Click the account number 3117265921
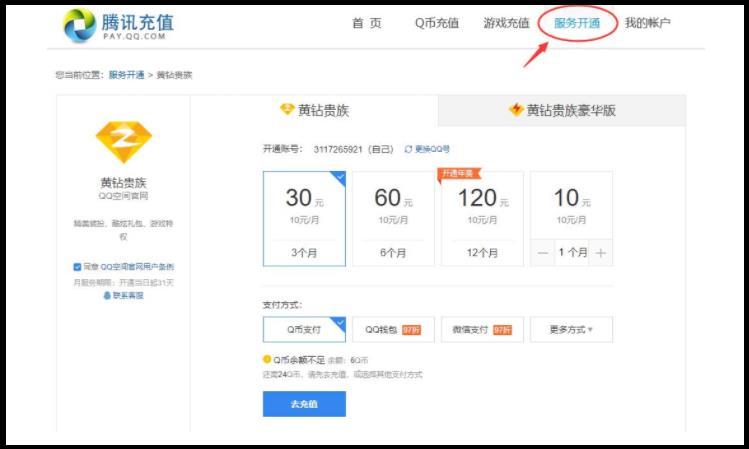The height and width of the screenshot is (449, 749). pyautogui.click(x=338, y=150)
